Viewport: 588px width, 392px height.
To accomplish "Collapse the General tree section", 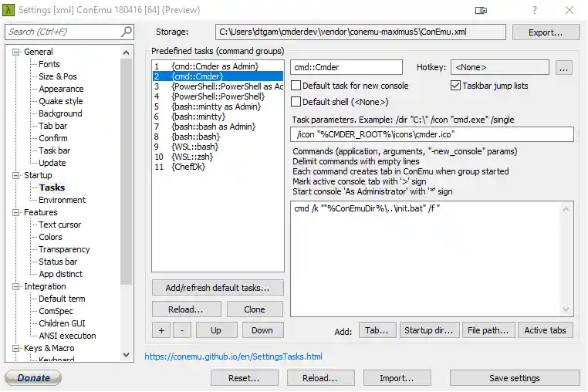I will coord(16,52).
